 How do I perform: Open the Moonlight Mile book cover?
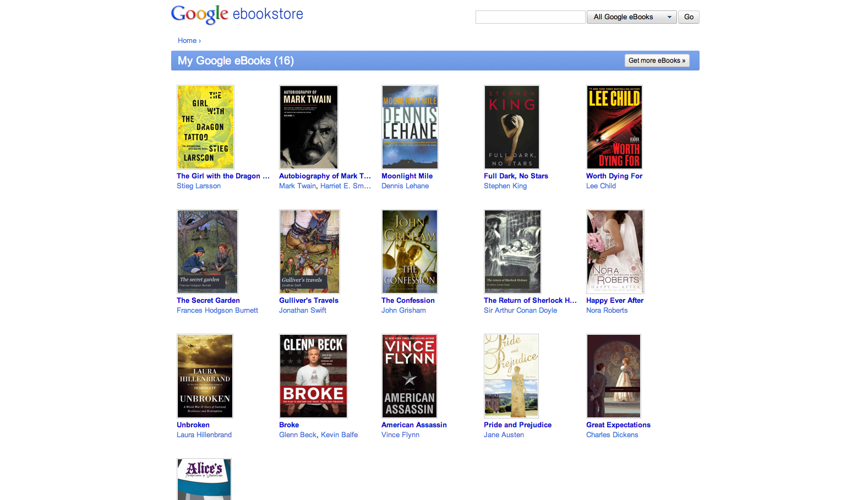coord(410,127)
